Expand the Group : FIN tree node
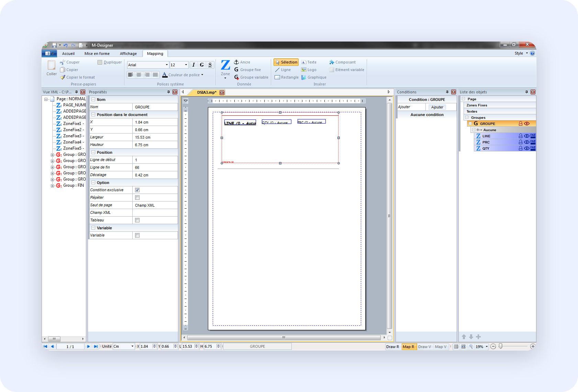 (52, 186)
